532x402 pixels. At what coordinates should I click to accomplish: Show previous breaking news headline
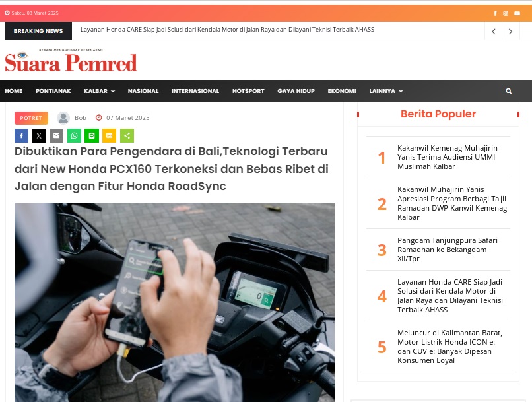[x=494, y=32]
